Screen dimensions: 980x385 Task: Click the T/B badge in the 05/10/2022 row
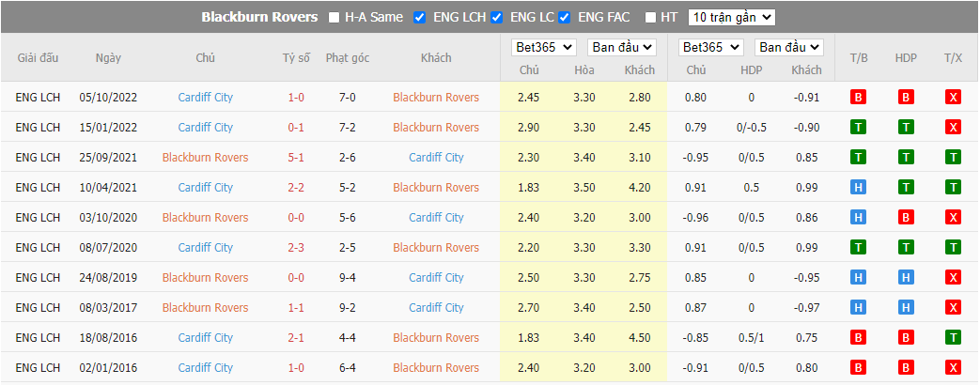859,98
